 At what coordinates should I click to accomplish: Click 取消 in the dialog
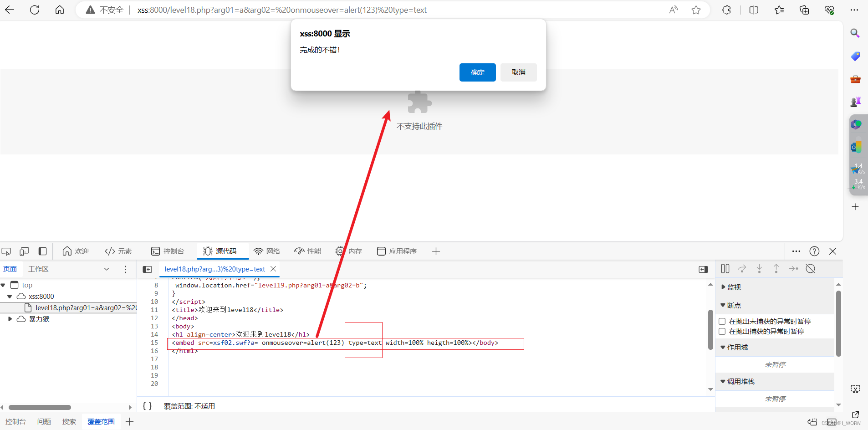click(x=518, y=72)
